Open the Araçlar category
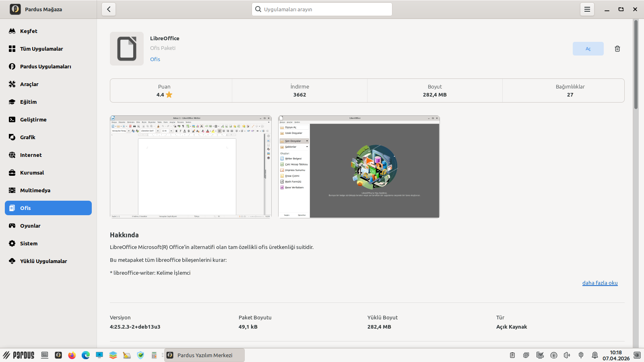 click(29, 84)
